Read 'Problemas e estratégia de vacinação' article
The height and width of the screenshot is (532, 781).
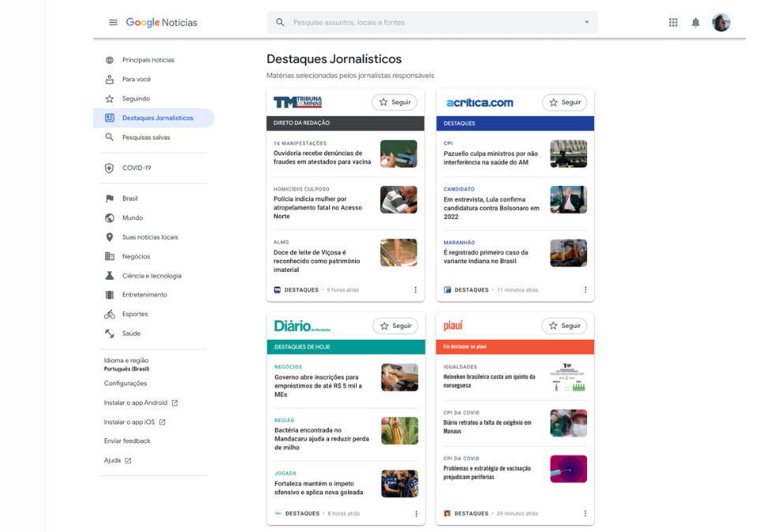click(487, 473)
